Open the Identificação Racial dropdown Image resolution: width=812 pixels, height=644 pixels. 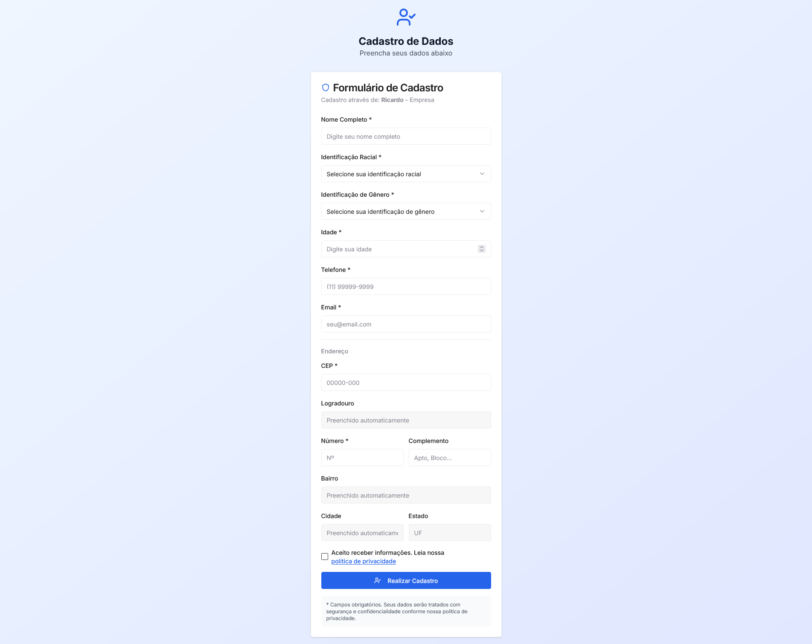click(401, 174)
